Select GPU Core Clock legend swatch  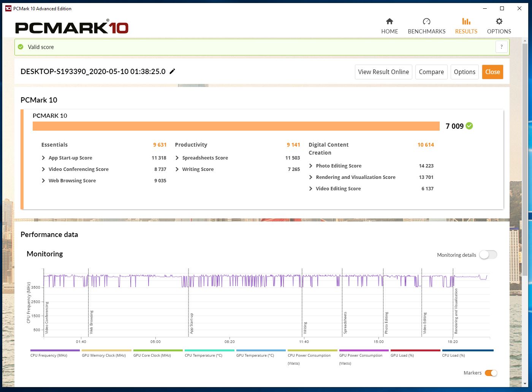[x=158, y=351]
